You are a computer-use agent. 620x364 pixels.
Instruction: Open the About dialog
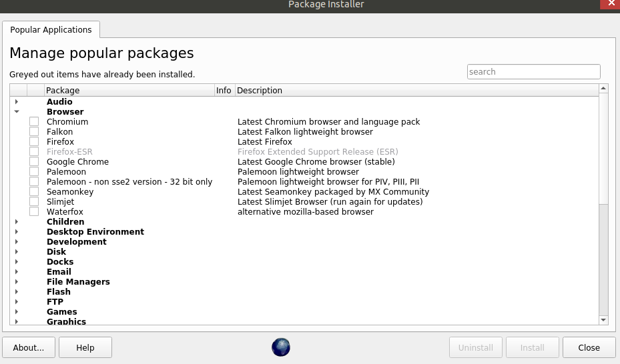29,347
